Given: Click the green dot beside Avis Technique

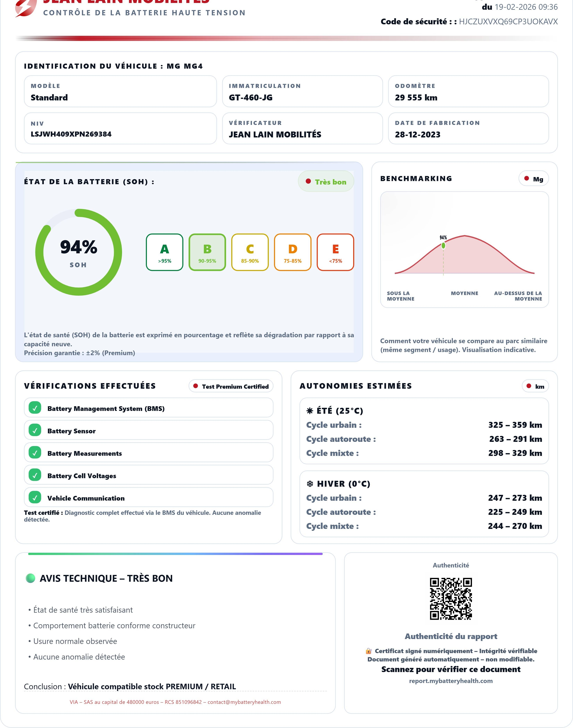Looking at the screenshot, I should 31,578.
